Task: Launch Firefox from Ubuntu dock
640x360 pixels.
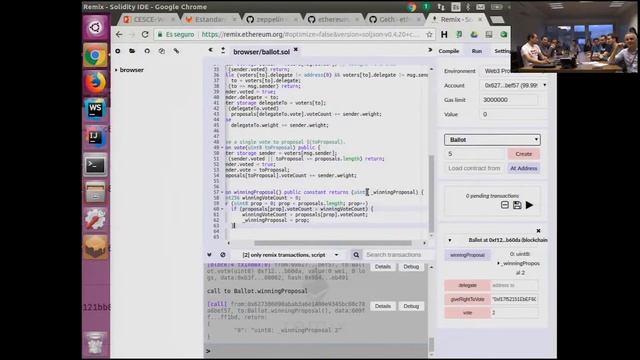Action: 96,82
